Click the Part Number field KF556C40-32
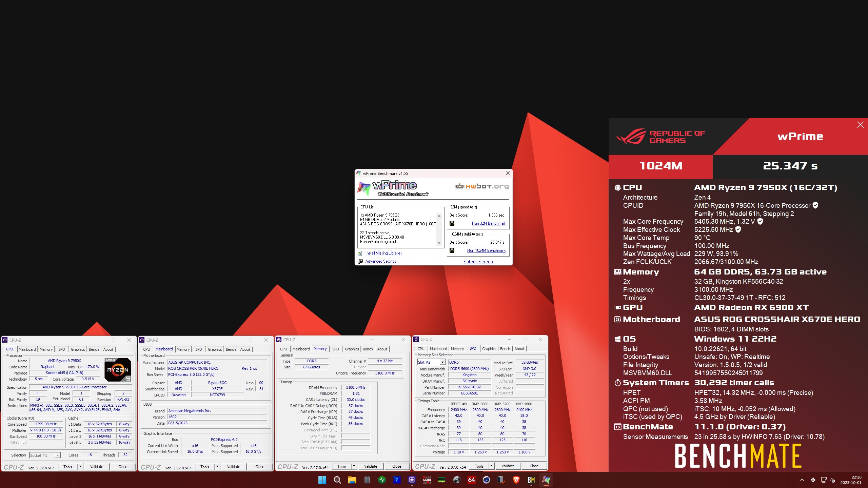The image size is (868, 488). click(x=470, y=387)
